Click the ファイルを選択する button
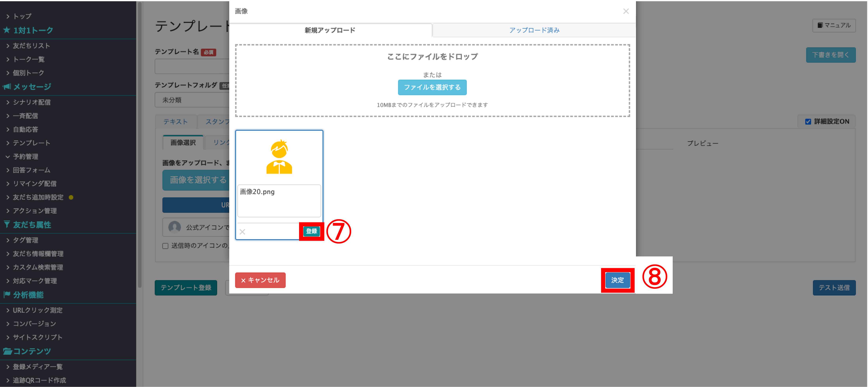 (x=432, y=87)
